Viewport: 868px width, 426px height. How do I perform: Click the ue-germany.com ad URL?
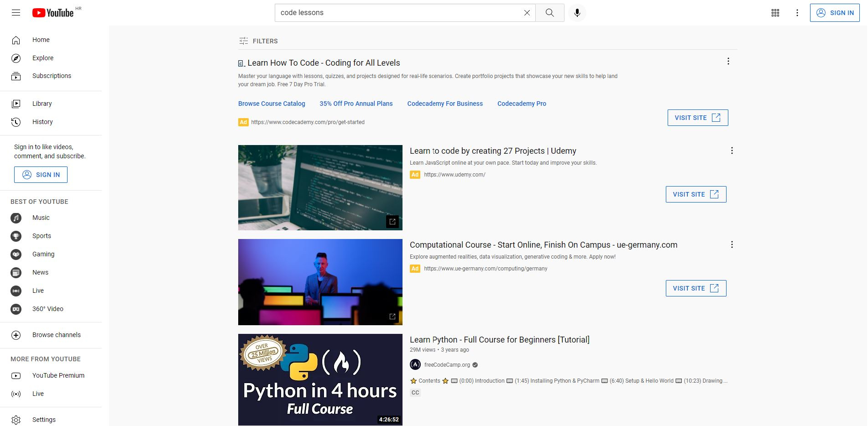[x=486, y=269]
